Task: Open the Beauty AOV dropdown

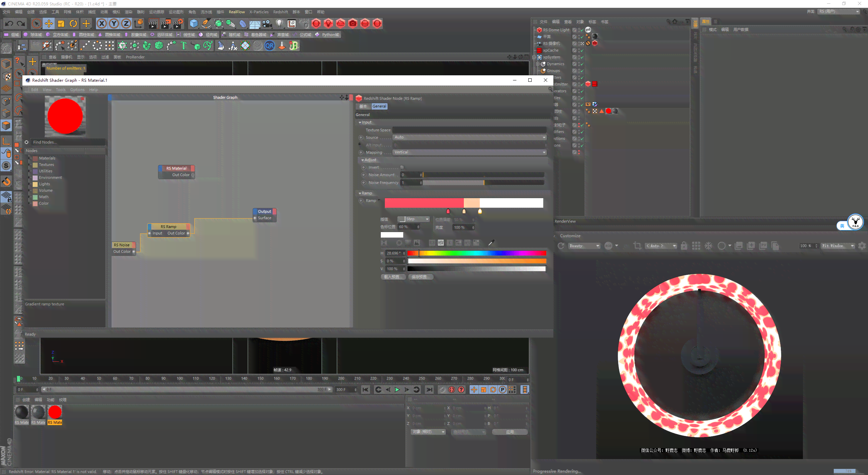Action: (x=585, y=246)
